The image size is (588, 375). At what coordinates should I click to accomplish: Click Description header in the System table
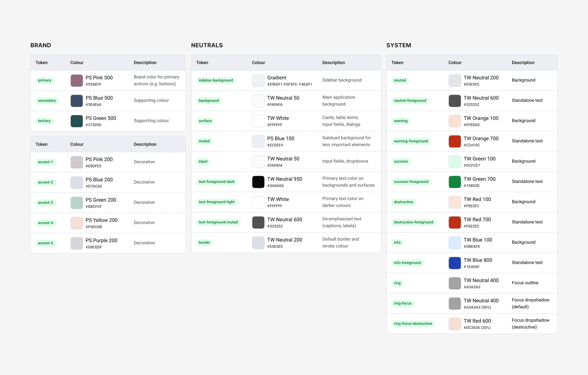pos(523,63)
